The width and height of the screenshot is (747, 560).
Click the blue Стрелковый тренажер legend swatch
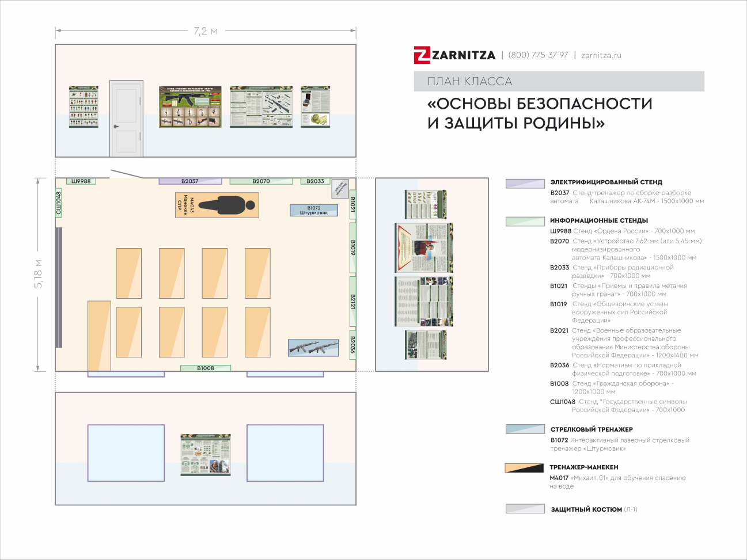click(x=525, y=429)
